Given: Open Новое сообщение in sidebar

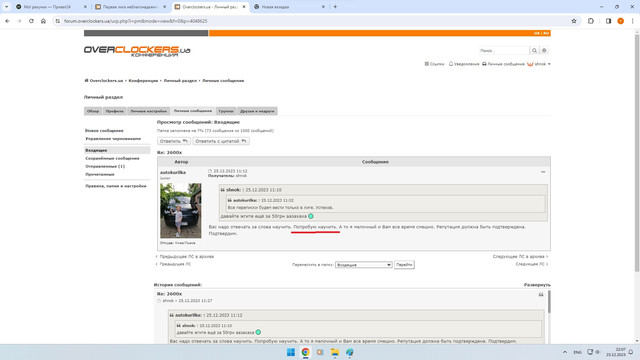Looking at the screenshot, I should click(104, 131).
